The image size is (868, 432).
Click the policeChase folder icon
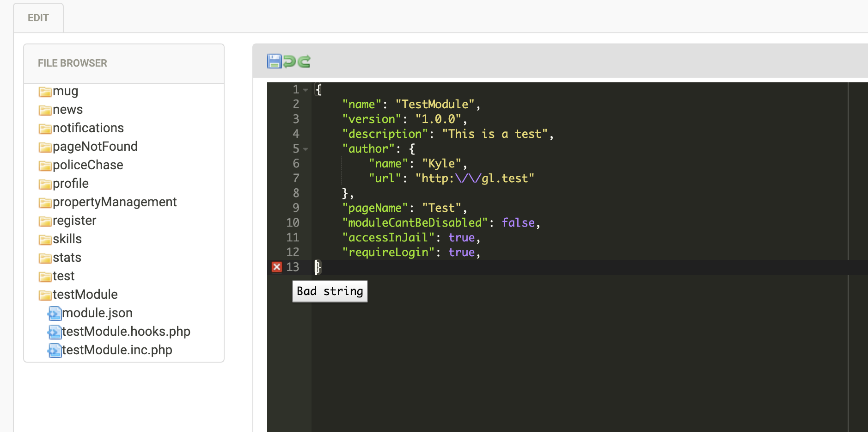(x=45, y=166)
